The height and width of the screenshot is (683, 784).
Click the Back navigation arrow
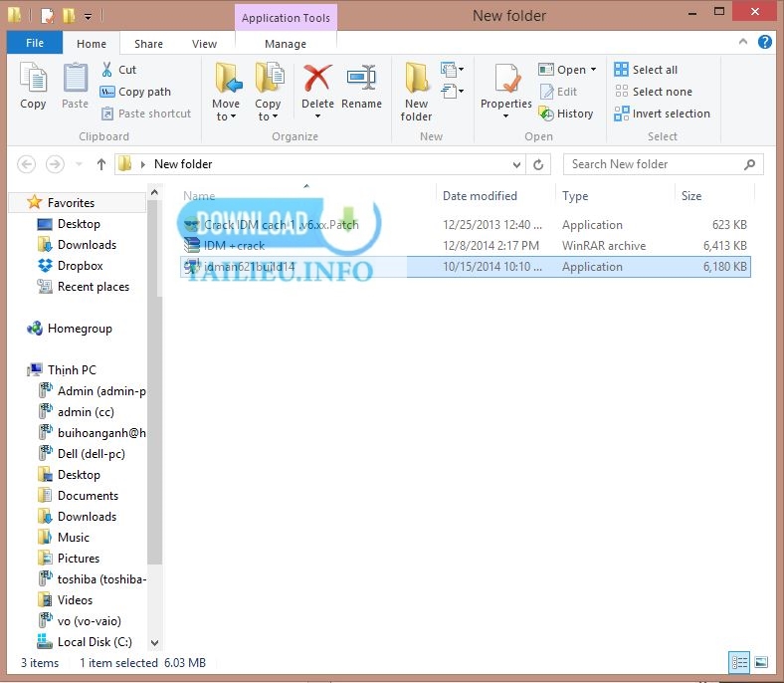pos(26,164)
